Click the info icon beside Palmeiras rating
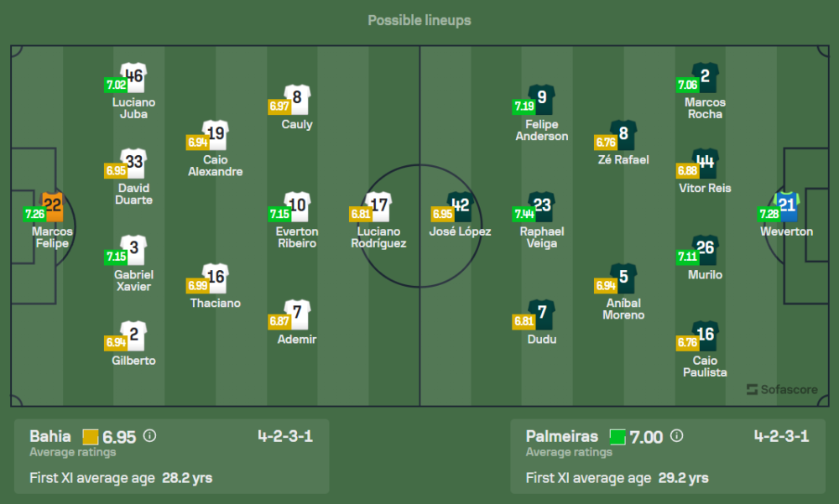839x504 pixels. pos(677,436)
